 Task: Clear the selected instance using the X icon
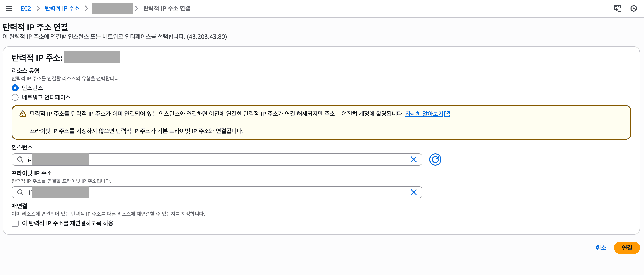coord(414,159)
